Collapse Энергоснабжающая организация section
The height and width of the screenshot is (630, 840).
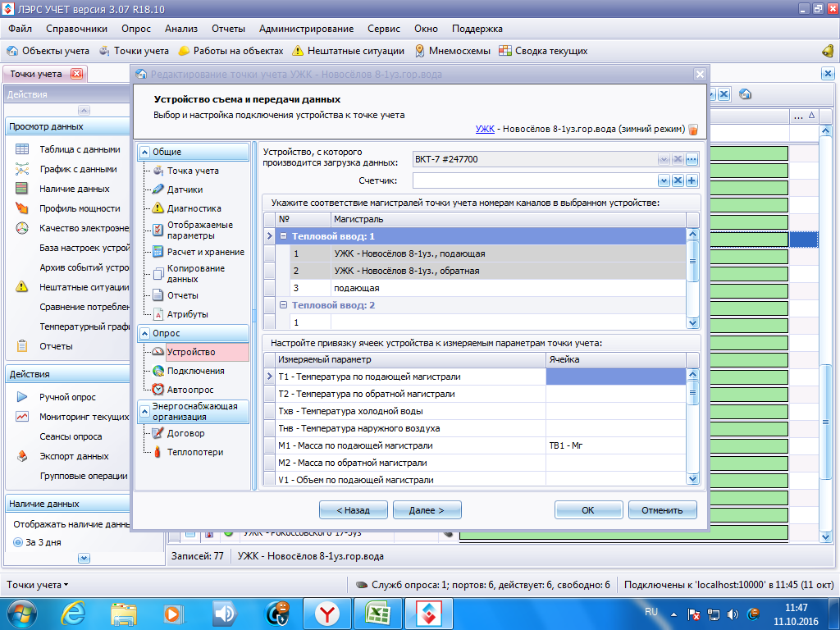pos(144,412)
